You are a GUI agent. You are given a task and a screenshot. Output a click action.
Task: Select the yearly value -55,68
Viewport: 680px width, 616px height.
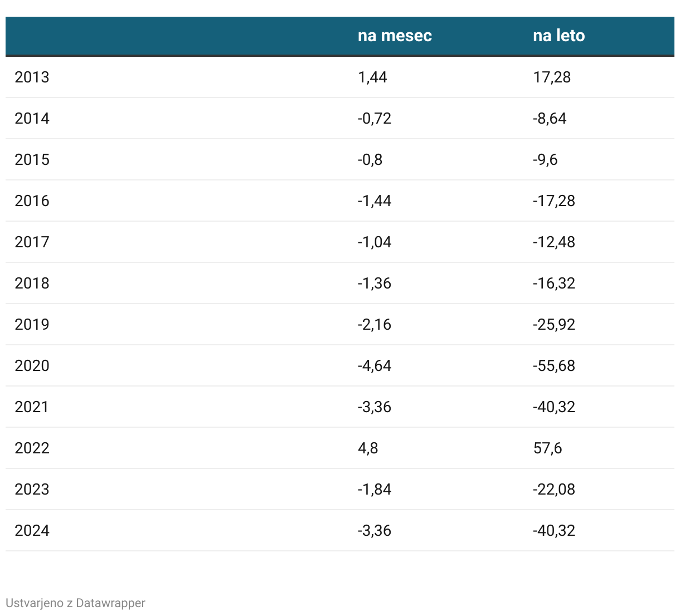point(554,366)
